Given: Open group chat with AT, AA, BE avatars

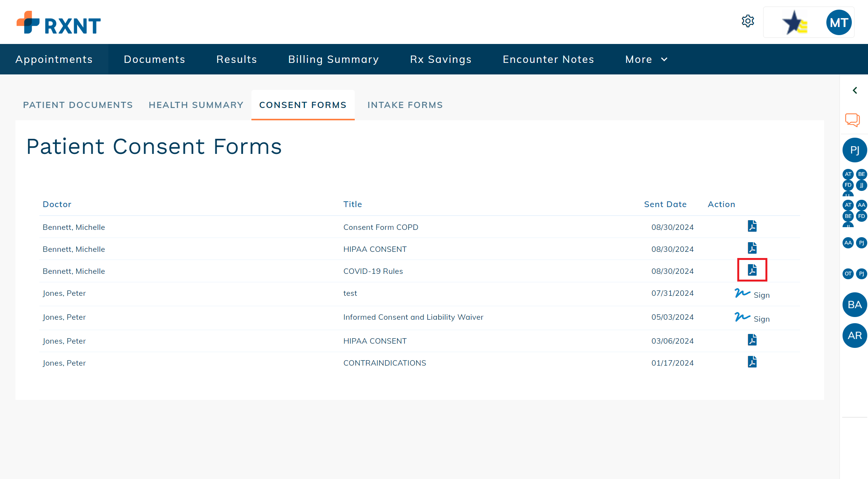Looking at the screenshot, I should click(x=855, y=213).
